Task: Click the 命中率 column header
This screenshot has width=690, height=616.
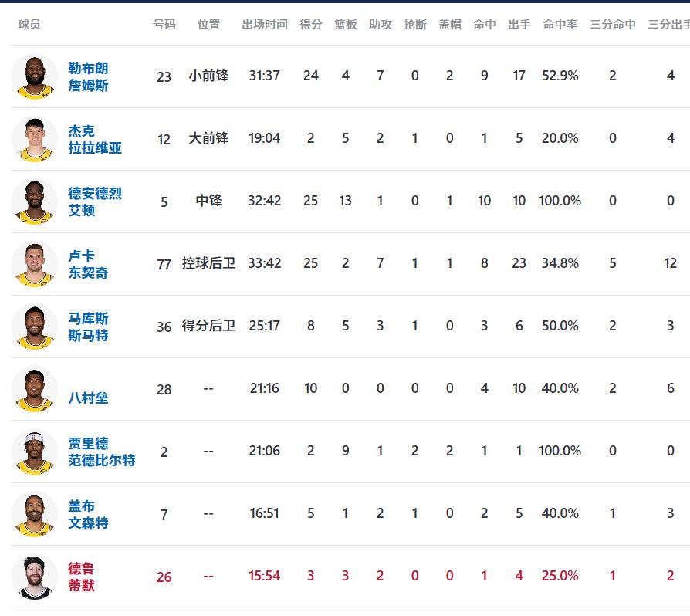Action: coord(560,25)
